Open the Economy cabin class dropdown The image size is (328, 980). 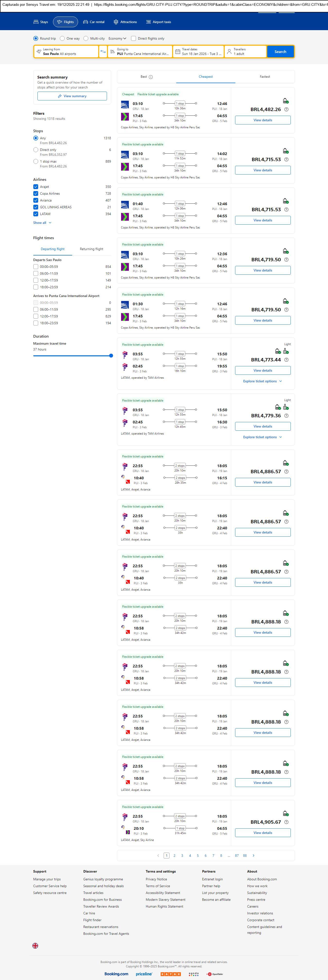117,38
